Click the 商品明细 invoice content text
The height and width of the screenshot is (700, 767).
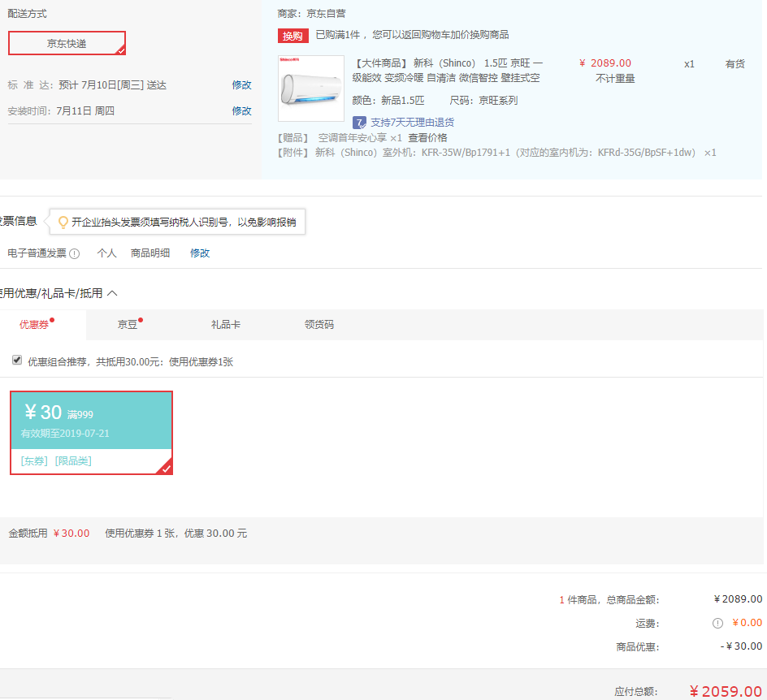(150, 253)
